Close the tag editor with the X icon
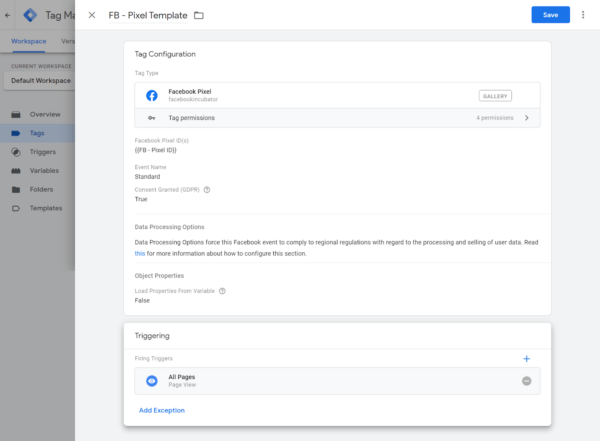 [x=92, y=15]
